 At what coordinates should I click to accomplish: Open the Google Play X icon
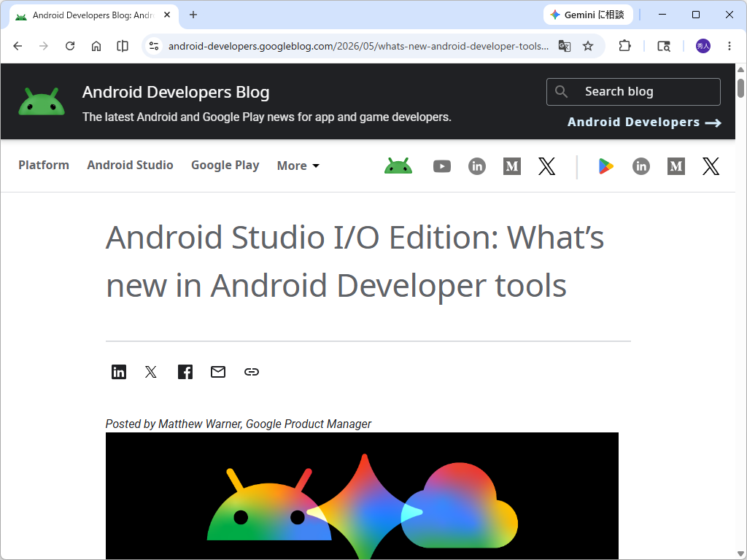point(711,166)
